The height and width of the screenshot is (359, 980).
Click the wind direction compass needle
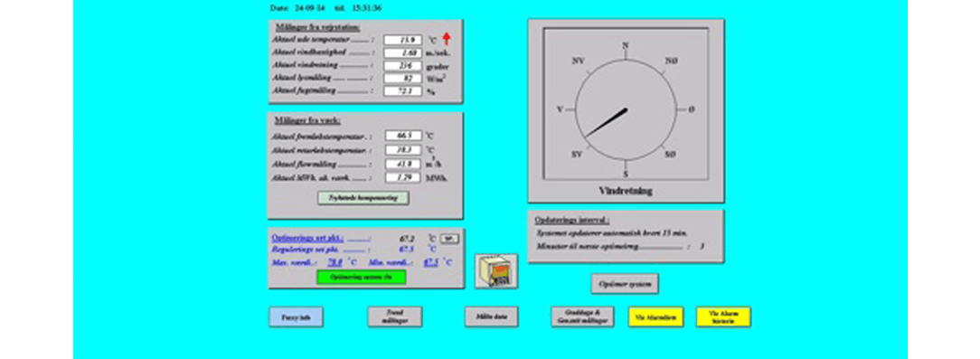(607, 123)
